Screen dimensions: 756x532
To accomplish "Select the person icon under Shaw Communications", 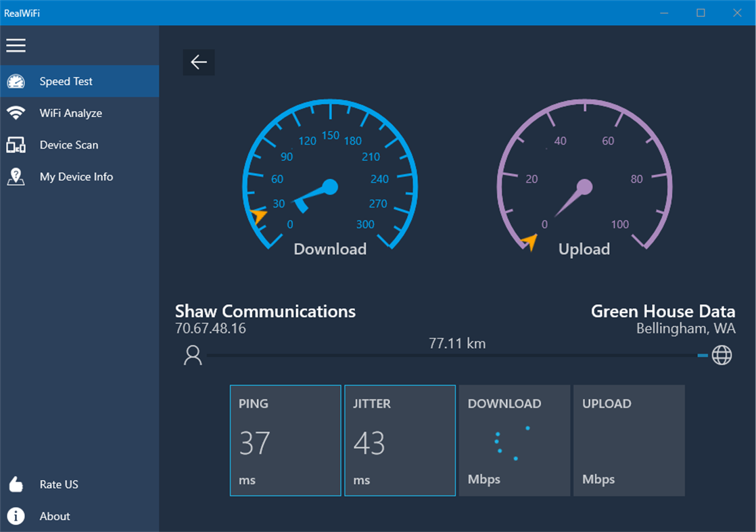I will tap(192, 354).
